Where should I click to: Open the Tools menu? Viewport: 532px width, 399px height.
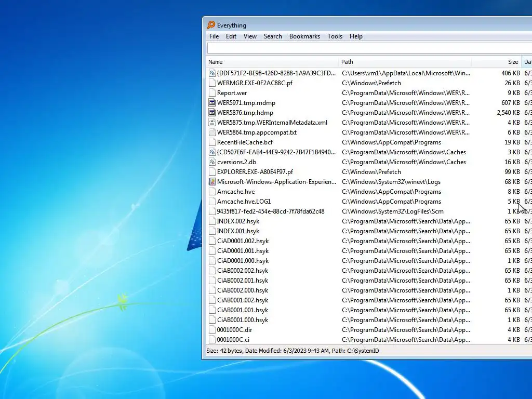coord(335,36)
